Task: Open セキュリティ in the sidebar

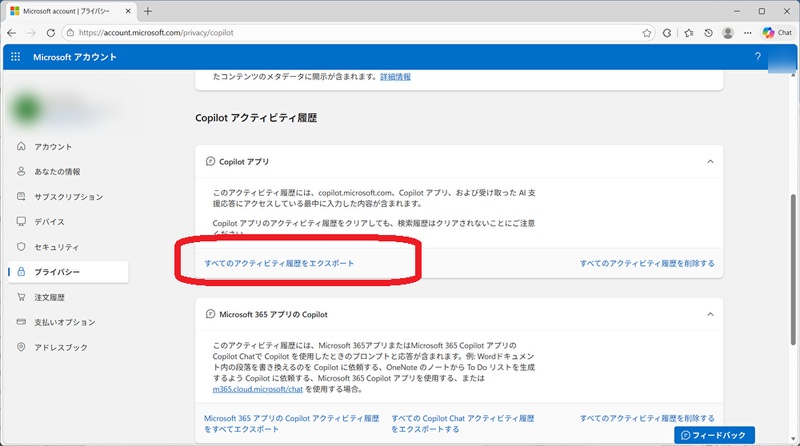Action: coord(68,247)
